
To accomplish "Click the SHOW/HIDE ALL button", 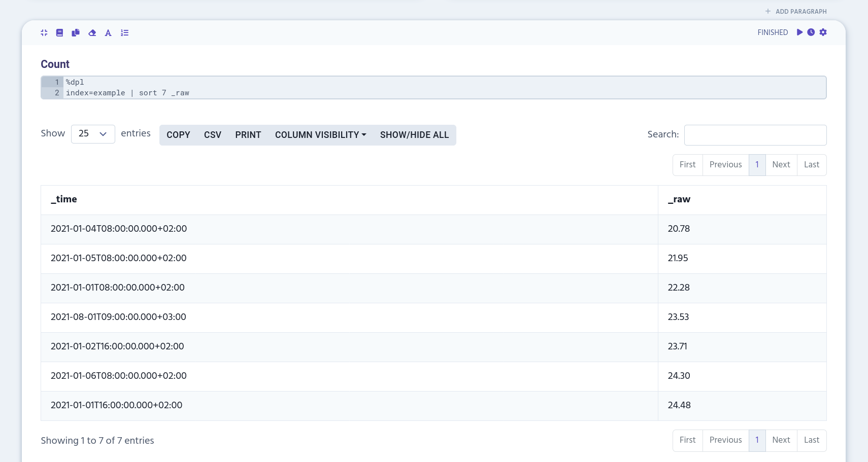I will click(x=415, y=135).
